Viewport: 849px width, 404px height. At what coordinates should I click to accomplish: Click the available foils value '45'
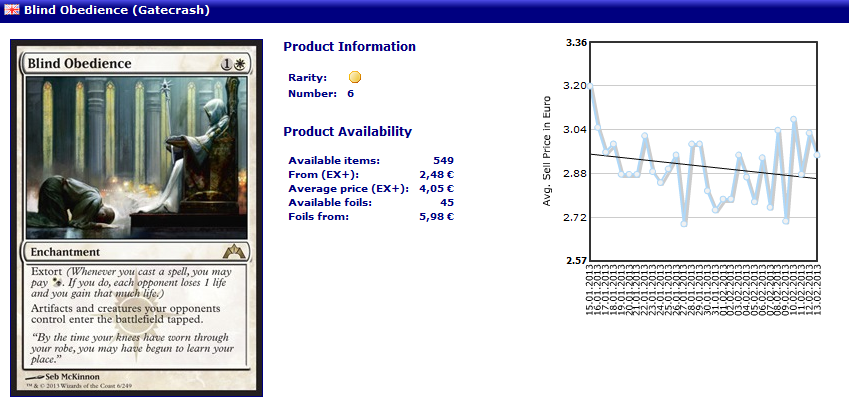(x=447, y=203)
